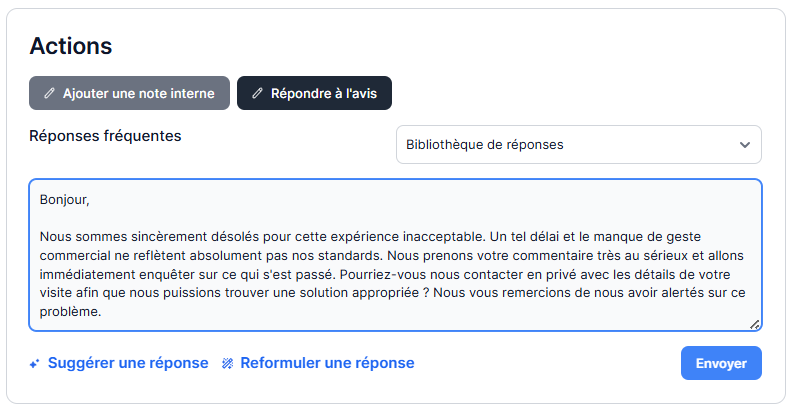Click the magic wand icon beside Reformuler
Viewport: 795px width, 410px height.
pos(227,364)
